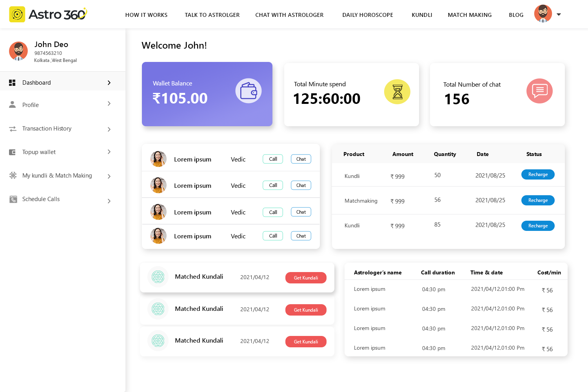Screen dimensions: 588x392
Task: Open the profile dropdown arrow in header
Action: click(x=559, y=15)
